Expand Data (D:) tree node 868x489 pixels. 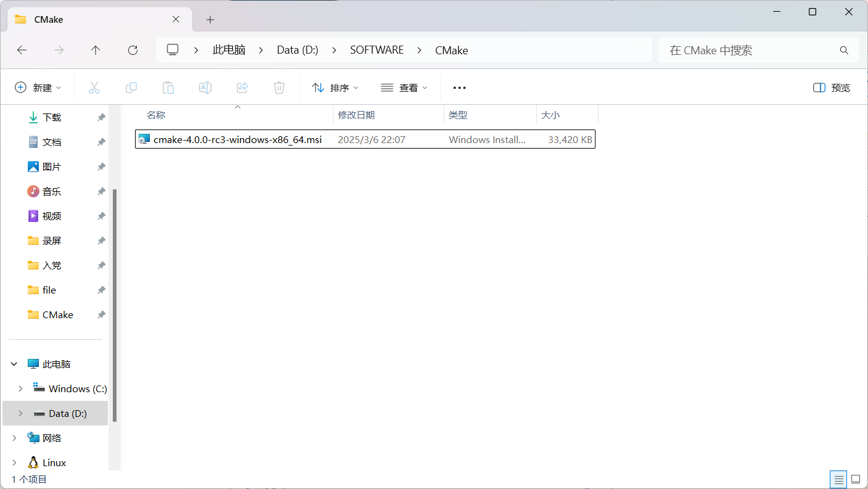[x=20, y=413]
